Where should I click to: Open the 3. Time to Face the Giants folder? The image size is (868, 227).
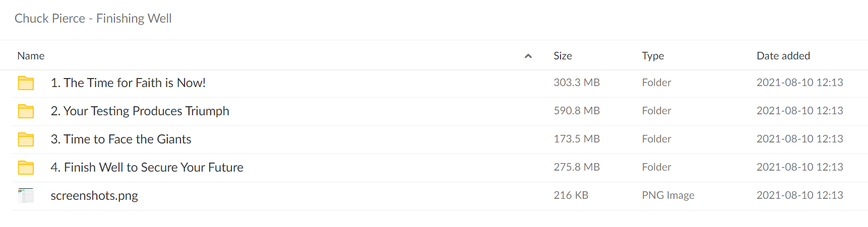point(121,139)
